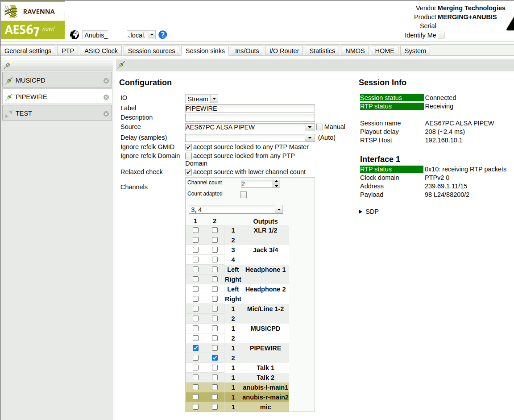Screen dimensions: 514x420
Task: Decrease the Channel count with down arrow
Action: pyautogui.click(x=276, y=186)
